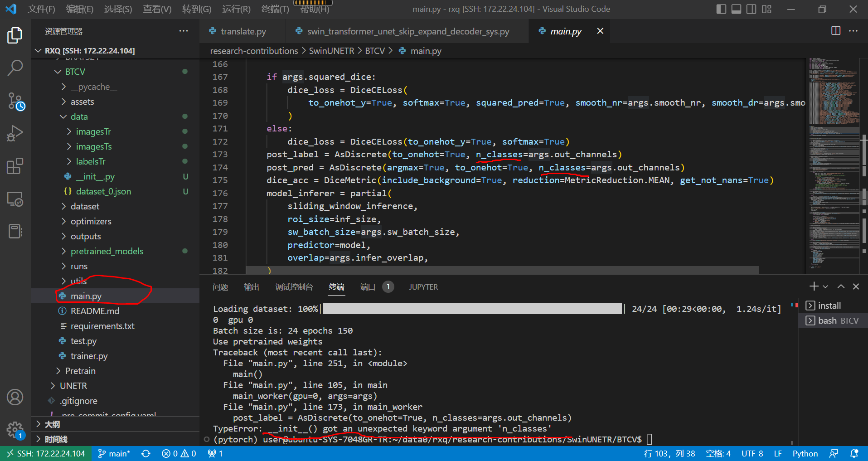Viewport: 868px width, 461px height.
Task: Click the BTCV breadcrumb item
Action: pos(375,50)
